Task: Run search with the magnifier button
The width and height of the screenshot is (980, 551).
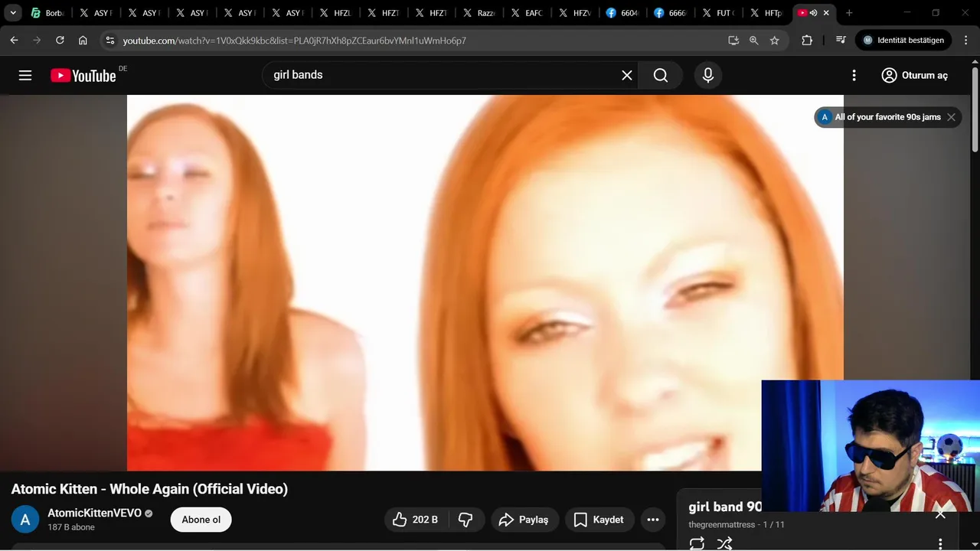Action: [661, 75]
